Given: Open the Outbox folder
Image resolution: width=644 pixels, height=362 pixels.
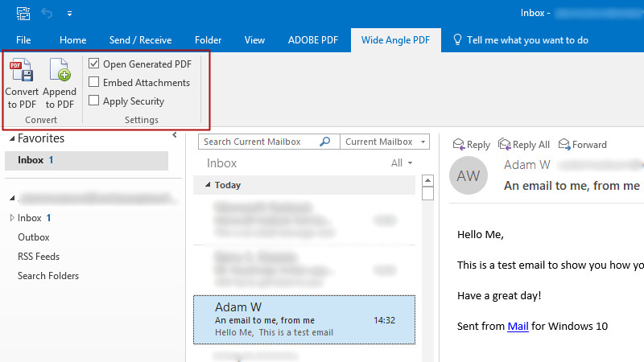Looking at the screenshot, I should coord(34,237).
